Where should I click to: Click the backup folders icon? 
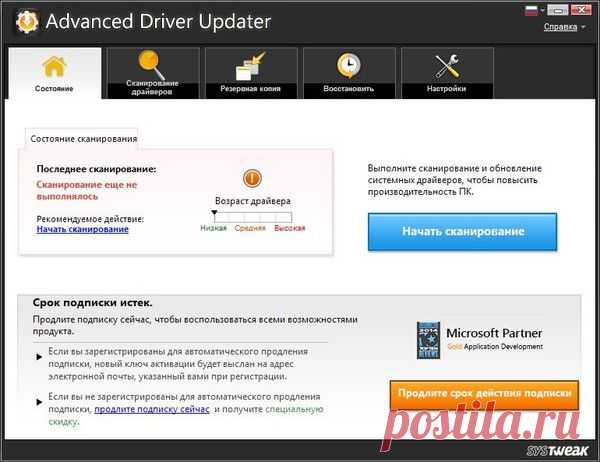251,66
